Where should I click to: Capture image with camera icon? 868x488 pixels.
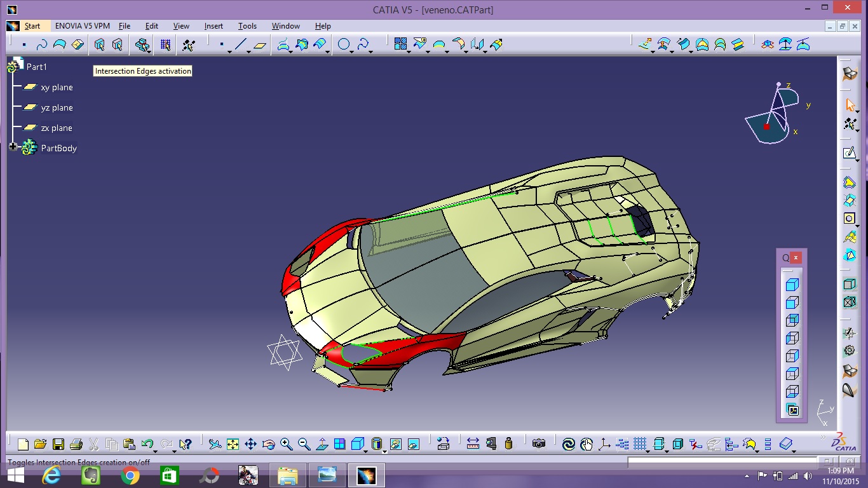[x=539, y=444]
